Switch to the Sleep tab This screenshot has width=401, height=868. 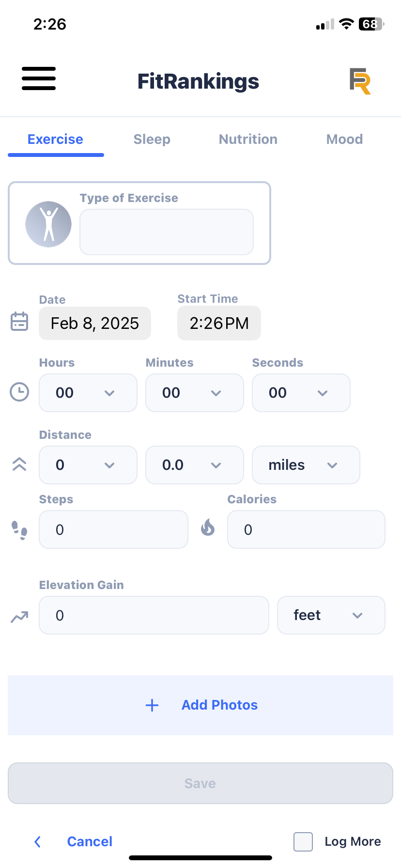(x=152, y=139)
